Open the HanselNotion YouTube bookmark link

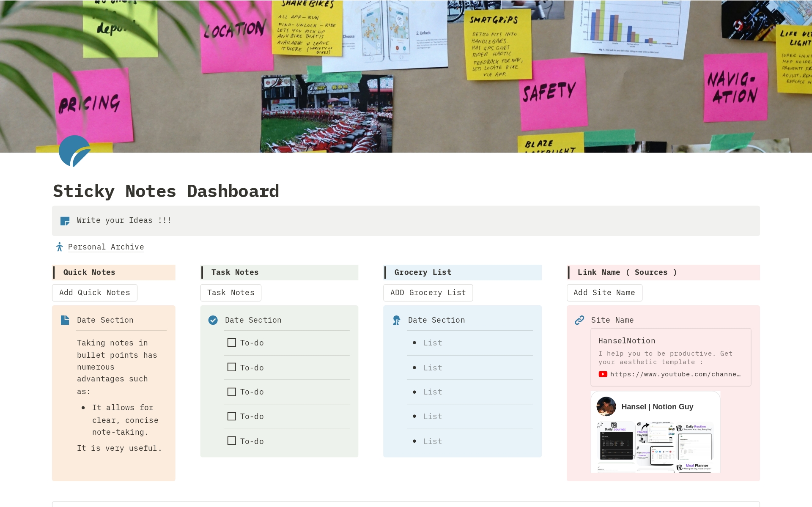670,357
